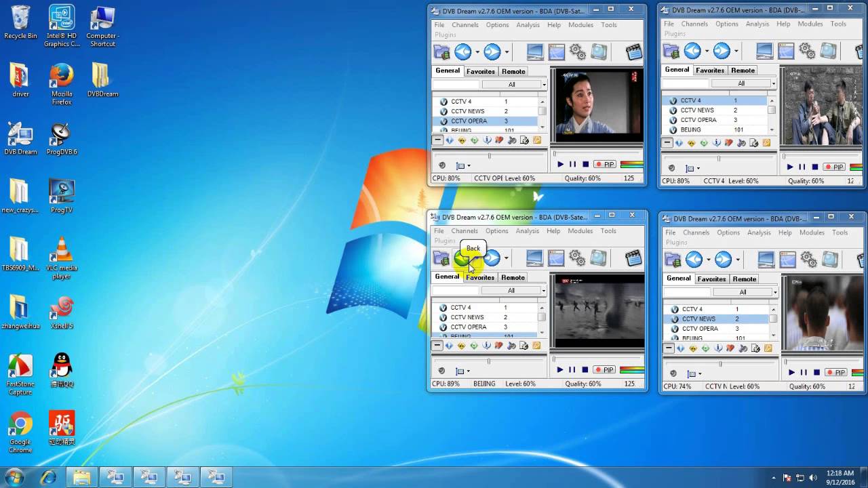Viewport: 868px width, 488px height.
Task: Click Forward arrow in CCTV 4 window
Action: pyautogui.click(x=722, y=50)
